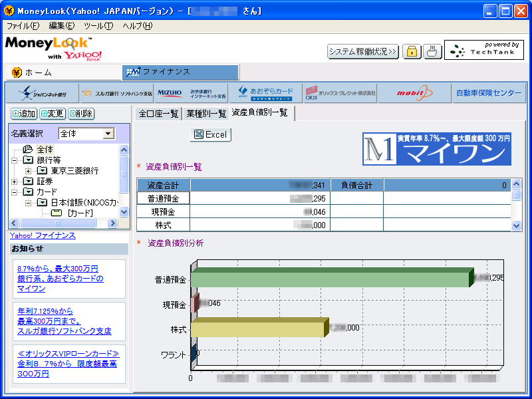Switch to 業種別一覧 tab
This screenshot has height=399, width=532.
pyautogui.click(x=206, y=113)
